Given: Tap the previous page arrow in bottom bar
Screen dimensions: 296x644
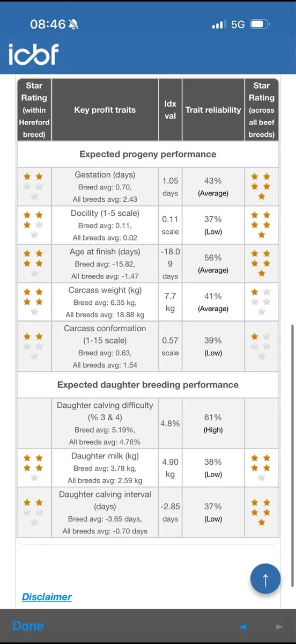Looking at the screenshot, I should 243,627.
